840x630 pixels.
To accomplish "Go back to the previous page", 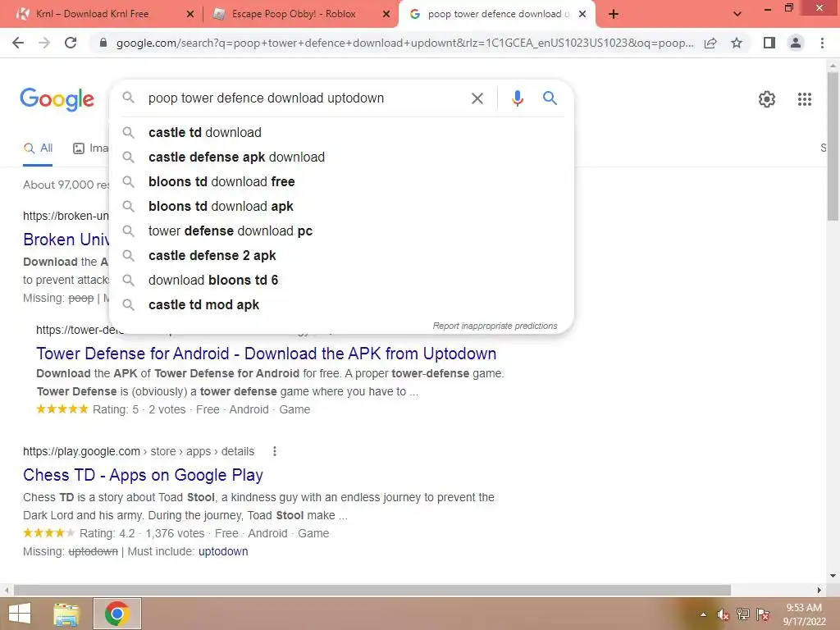I will (18, 43).
